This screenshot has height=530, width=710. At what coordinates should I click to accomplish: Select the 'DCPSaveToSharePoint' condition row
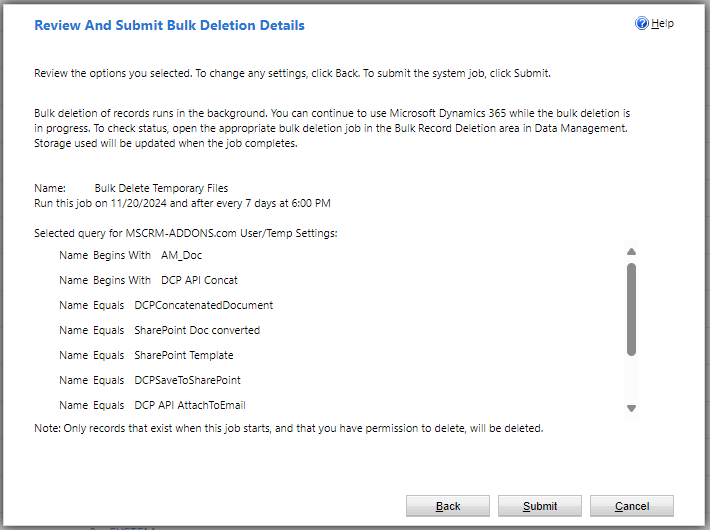tap(150, 380)
